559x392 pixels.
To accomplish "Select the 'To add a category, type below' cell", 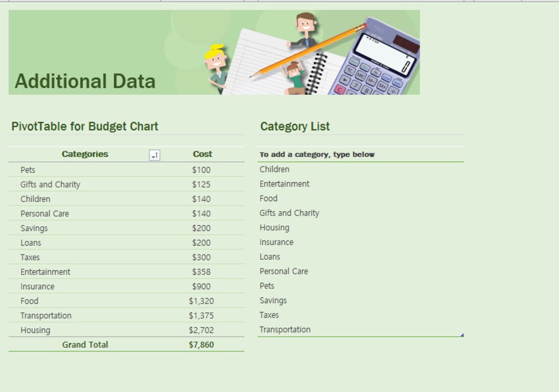I will coord(317,154).
